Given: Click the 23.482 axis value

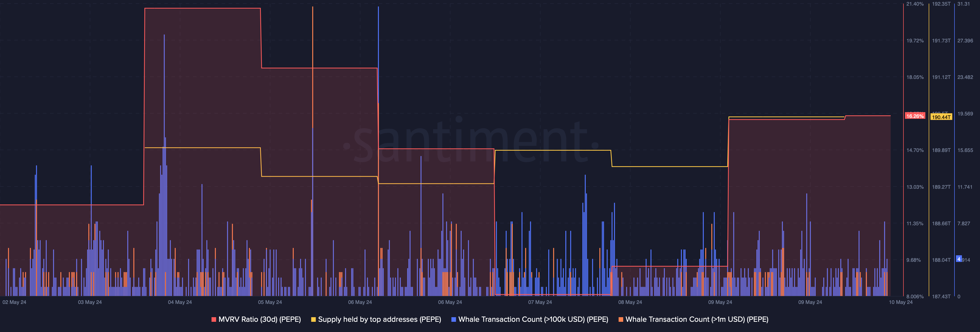Looking at the screenshot, I should pos(965,77).
